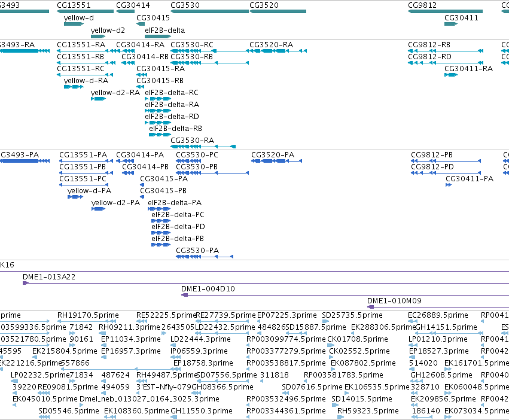Click the CG9812 gene label
The height and width of the screenshot is (420, 509).
tap(422, 5)
